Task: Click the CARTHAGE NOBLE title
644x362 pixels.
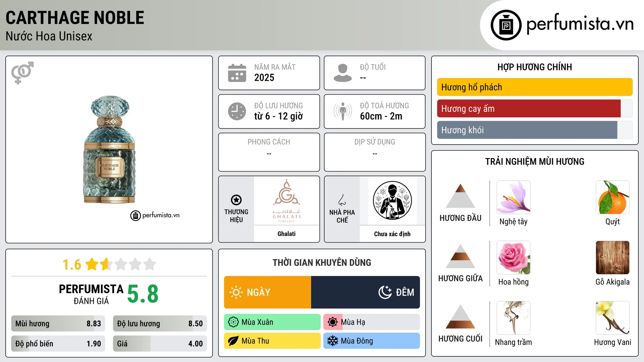Action: tap(75, 18)
